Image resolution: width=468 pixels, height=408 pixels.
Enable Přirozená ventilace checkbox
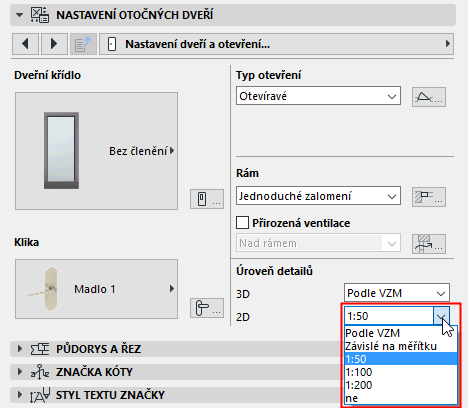(242, 223)
